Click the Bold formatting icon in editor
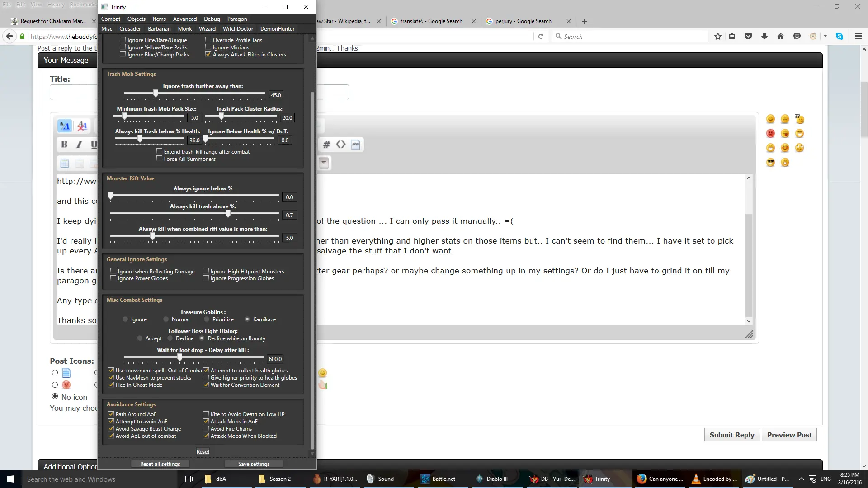Screen dimensions: 868x488 click(x=64, y=144)
